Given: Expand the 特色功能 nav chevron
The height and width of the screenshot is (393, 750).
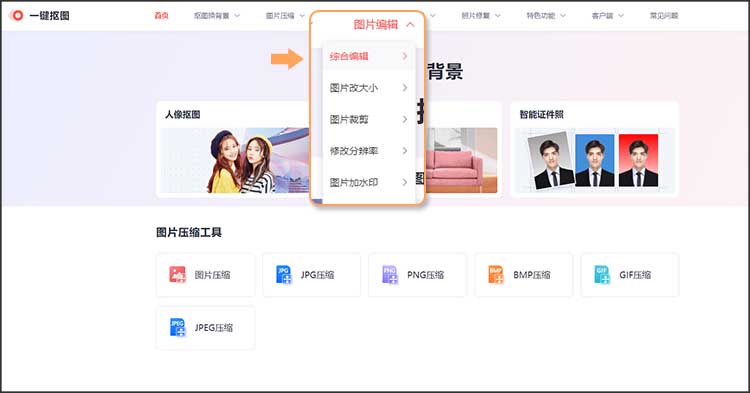Looking at the screenshot, I should point(563,16).
